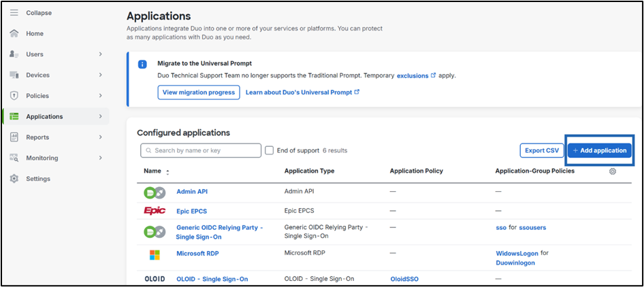644x287 pixels.
Task: Click the blue info icon in migration banner
Action: 142,65
